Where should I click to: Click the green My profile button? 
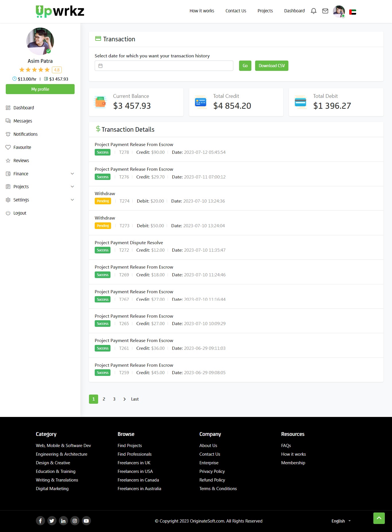point(40,89)
